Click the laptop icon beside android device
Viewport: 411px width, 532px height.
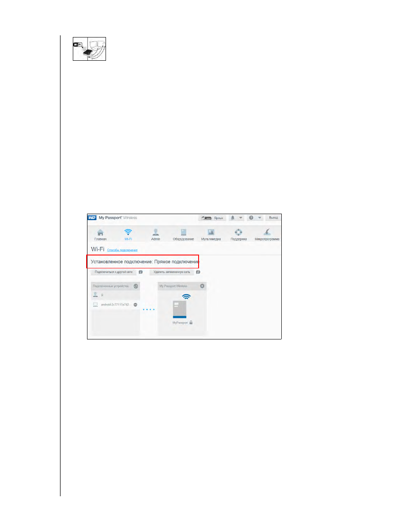(x=96, y=305)
